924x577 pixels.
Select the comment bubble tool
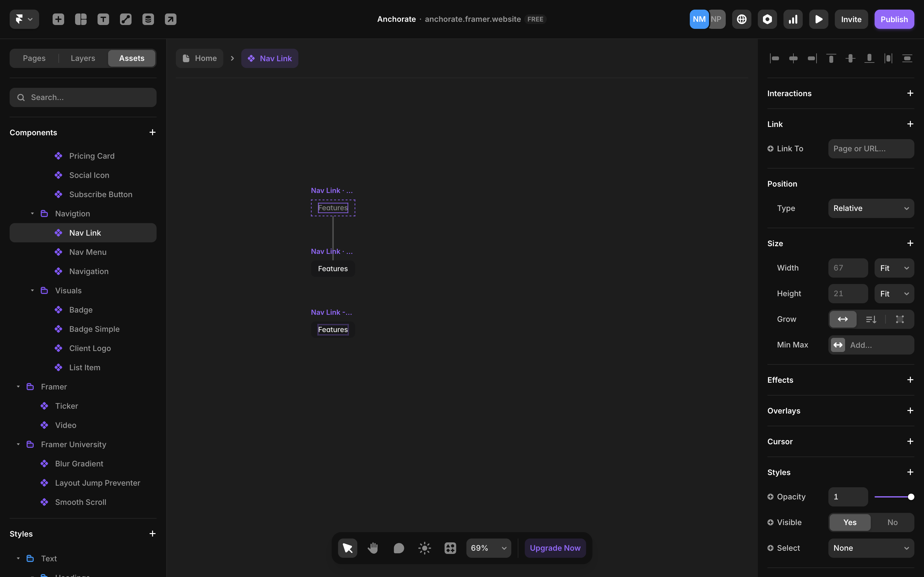[398, 548]
